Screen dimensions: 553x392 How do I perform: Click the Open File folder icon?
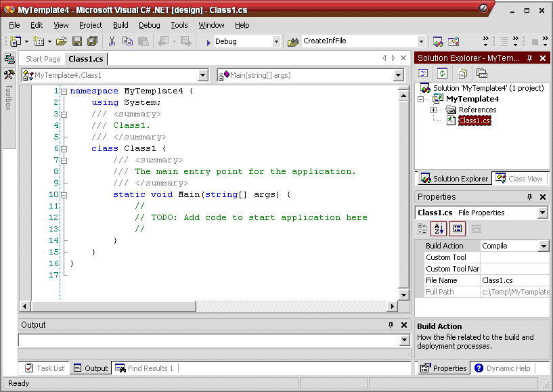(62, 41)
